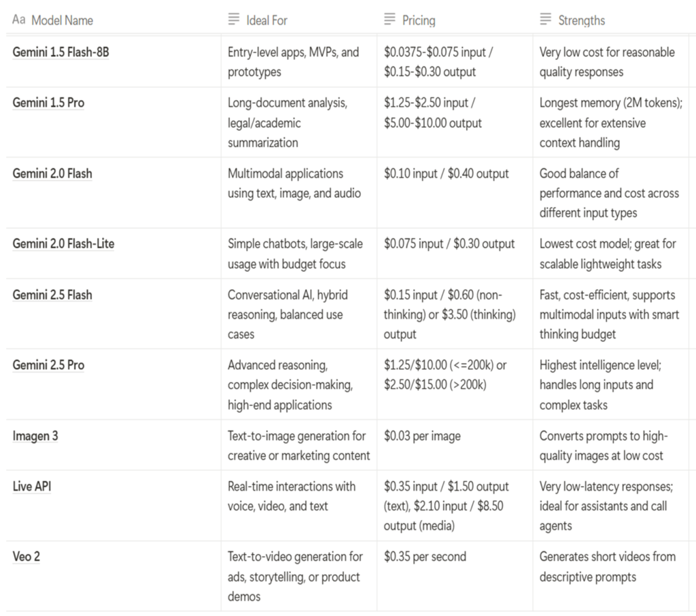Open the Strengths column header menu
Screen dimensions: 696x616
[x=610, y=20]
